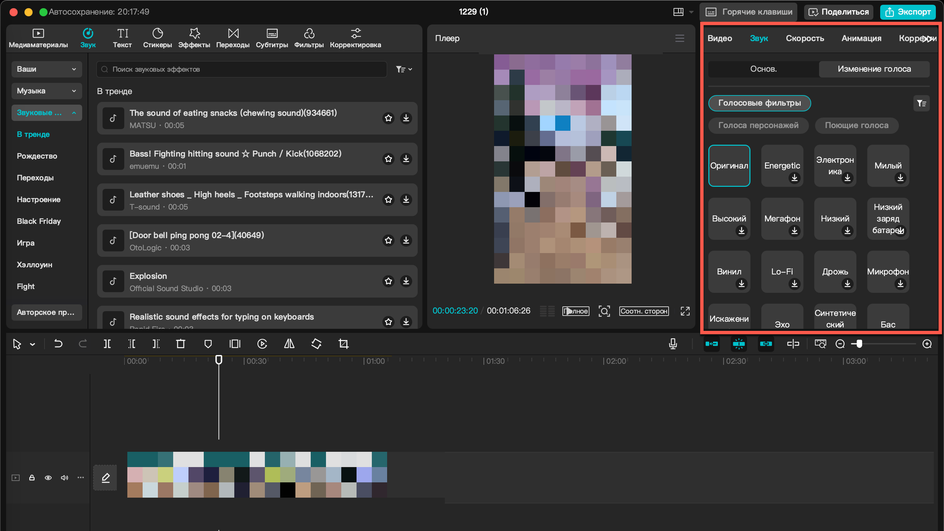Adjust the timeline zoom slider handle
The height and width of the screenshot is (531, 944).
coord(859,344)
